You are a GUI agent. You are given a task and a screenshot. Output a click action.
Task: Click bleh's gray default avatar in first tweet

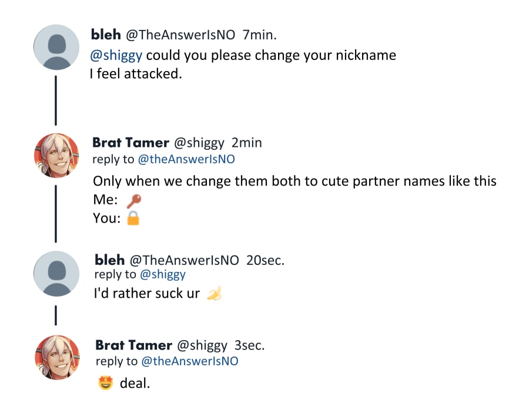point(56,47)
